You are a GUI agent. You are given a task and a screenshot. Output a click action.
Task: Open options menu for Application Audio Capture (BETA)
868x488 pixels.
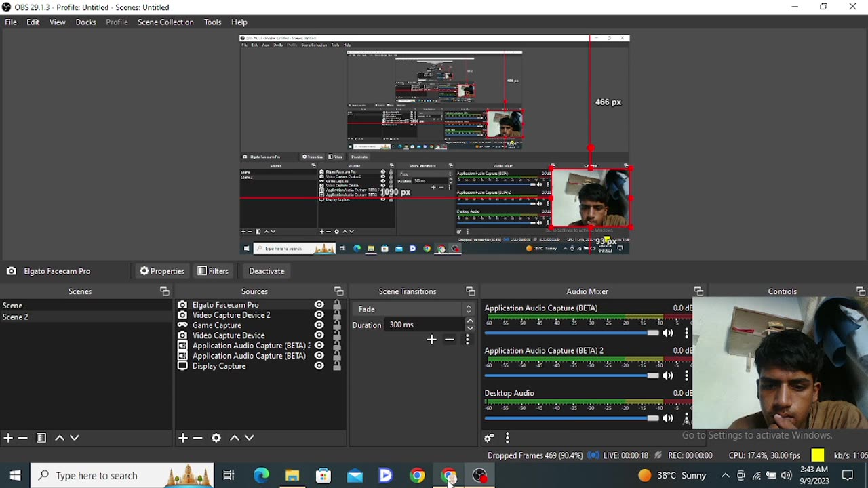pyautogui.click(x=686, y=333)
